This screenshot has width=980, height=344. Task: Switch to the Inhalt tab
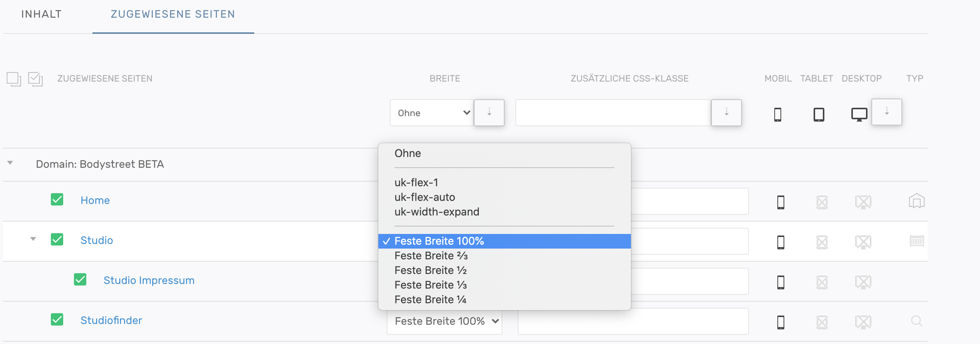pos(41,14)
